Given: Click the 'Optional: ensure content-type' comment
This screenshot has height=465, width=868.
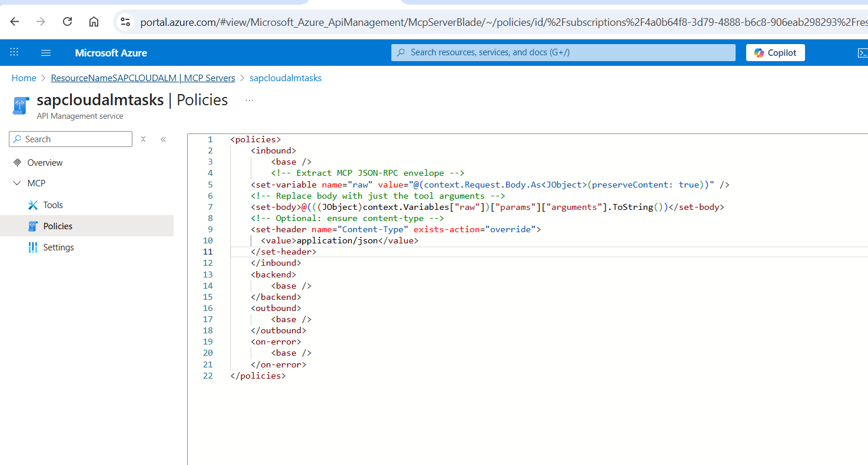Looking at the screenshot, I should click(x=348, y=218).
